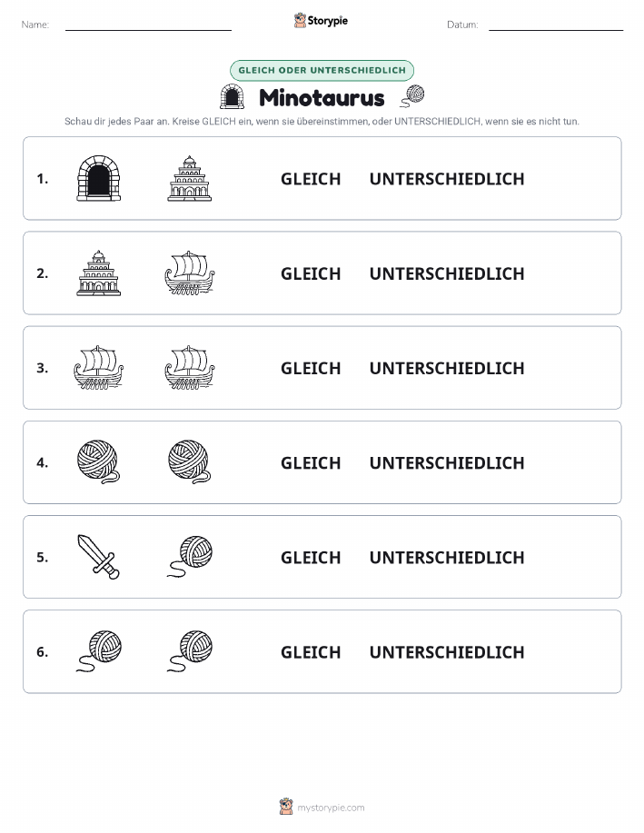This screenshot has height=833, width=644.
Task: Select UNTERSCHIEDLICH for question 2
Action: click(447, 273)
